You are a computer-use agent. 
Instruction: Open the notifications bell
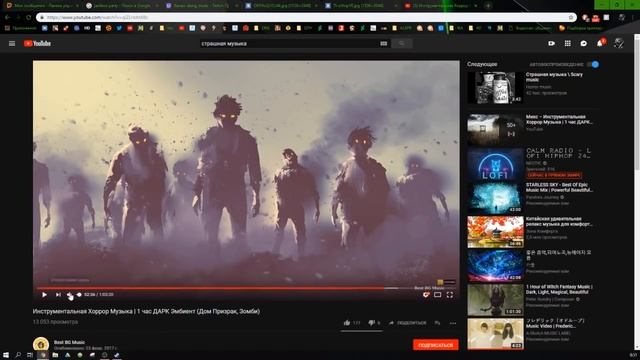[x=600, y=43]
